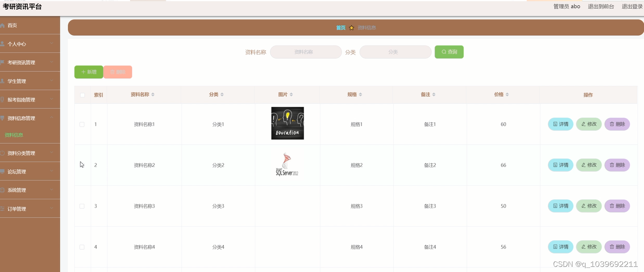
Task: Click 删除 for row 资料名称2
Action: click(x=617, y=165)
